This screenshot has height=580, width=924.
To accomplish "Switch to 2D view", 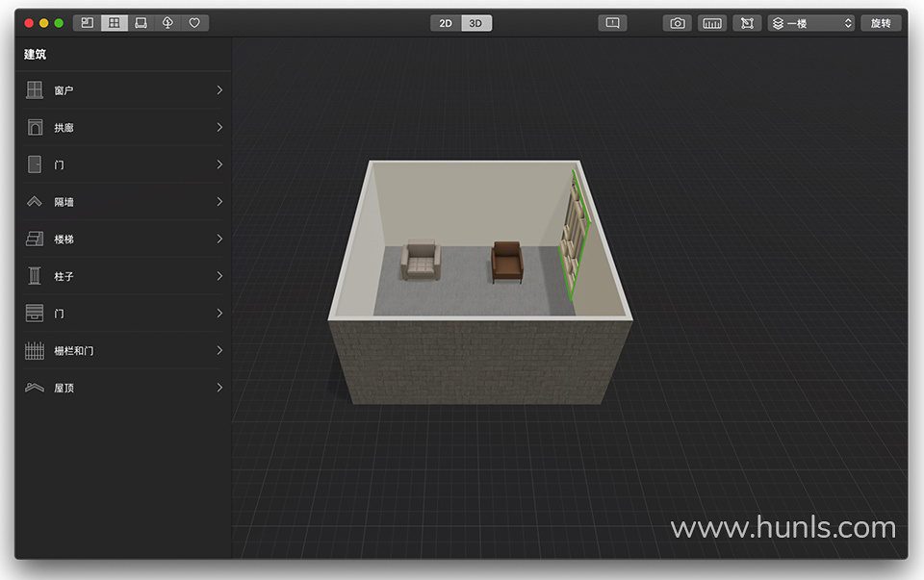I will tap(446, 23).
